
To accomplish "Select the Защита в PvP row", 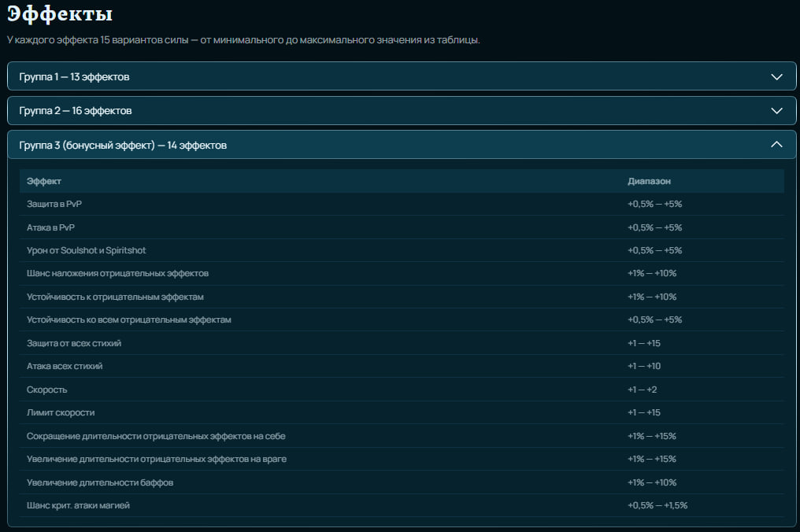I will point(402,204).
